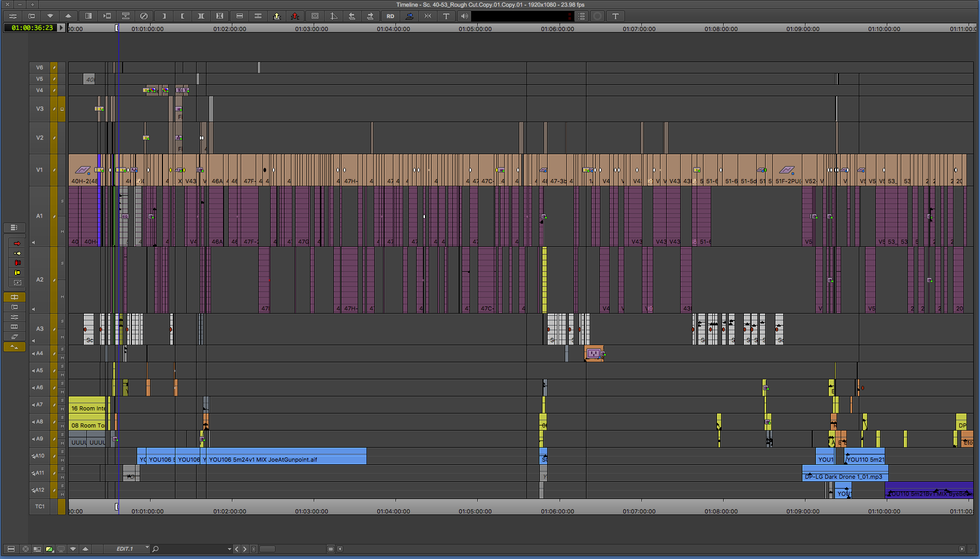This screenshot has width=980, height=559.
Task: Open the Title tool T icon
Action: pos(446,16)
